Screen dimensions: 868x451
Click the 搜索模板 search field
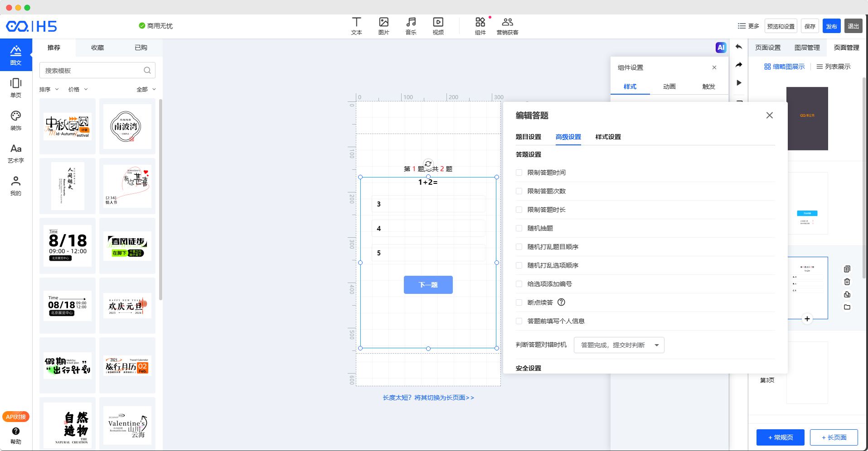pos(93,71)
